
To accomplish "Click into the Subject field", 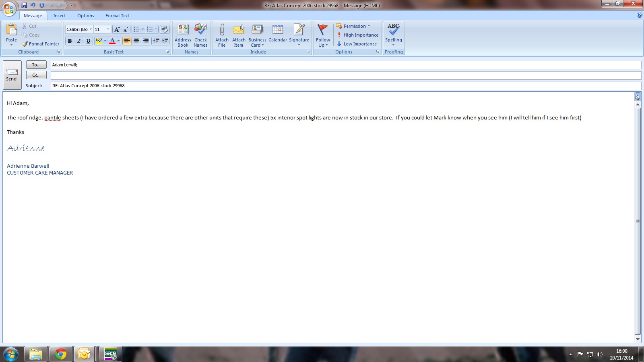I will point(346,86).
